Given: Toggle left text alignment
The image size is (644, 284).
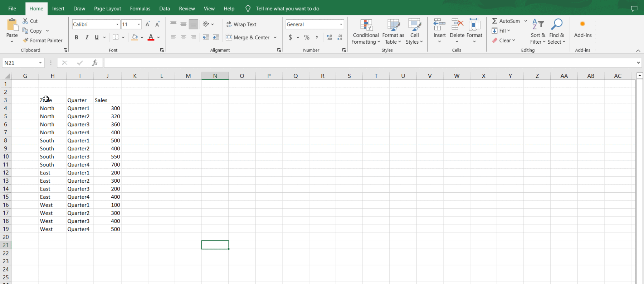Looking at the screenshot, I should [x=174, y=37].
